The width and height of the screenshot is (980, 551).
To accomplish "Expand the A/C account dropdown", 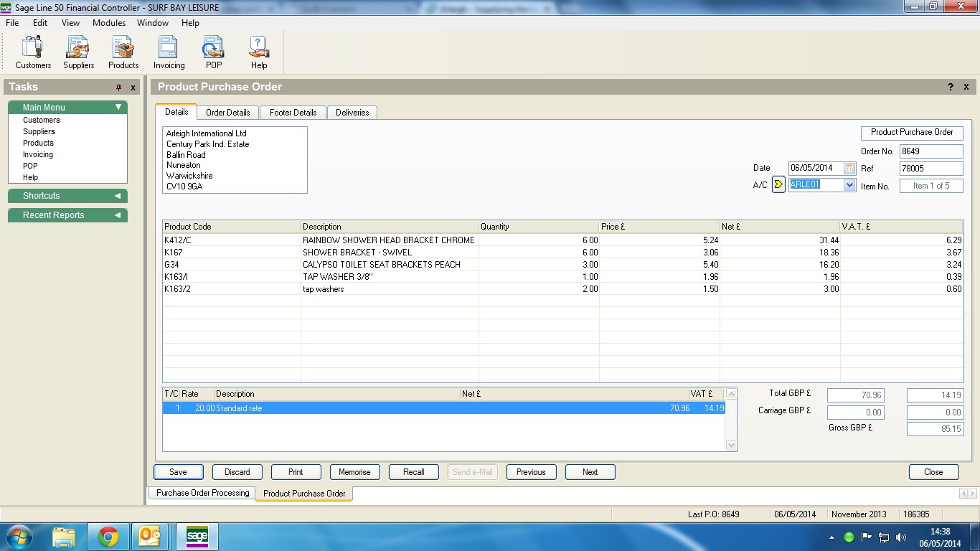I will click(849, 184).
